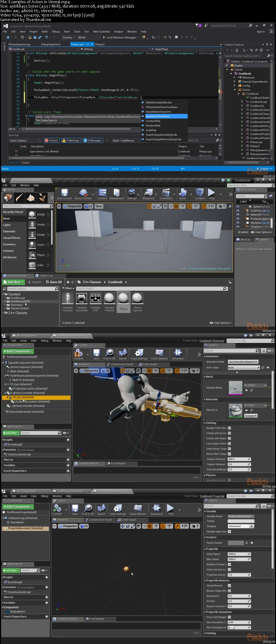Screen dimensions: 276x644
Task: Open the Build menu in Visual Studio
Action: (44, 32)
